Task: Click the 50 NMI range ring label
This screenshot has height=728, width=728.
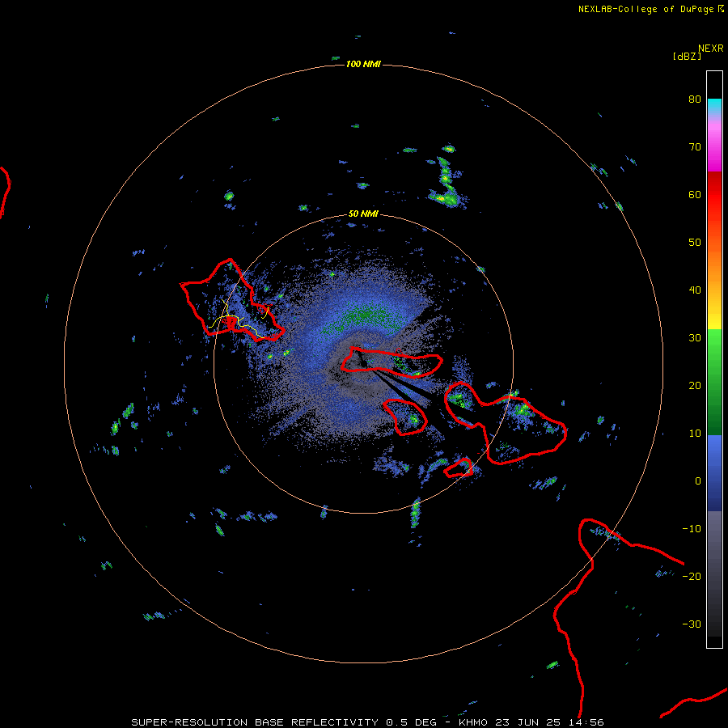Action: 363,214
